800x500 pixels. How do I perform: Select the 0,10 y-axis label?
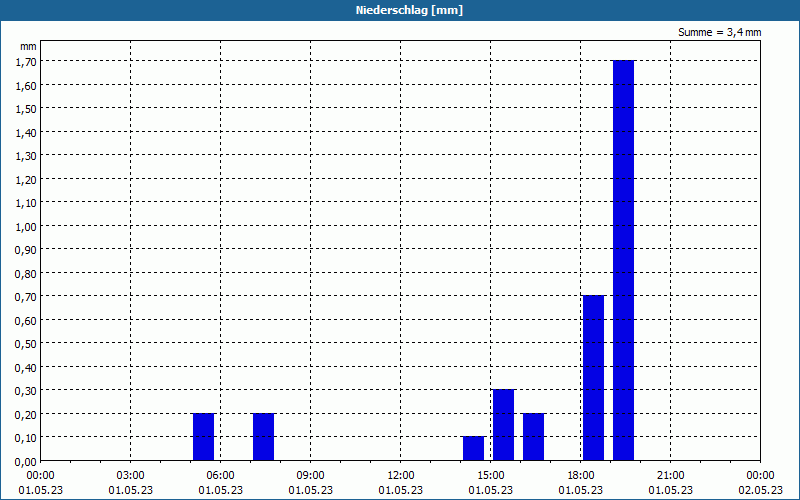point(26,438)
